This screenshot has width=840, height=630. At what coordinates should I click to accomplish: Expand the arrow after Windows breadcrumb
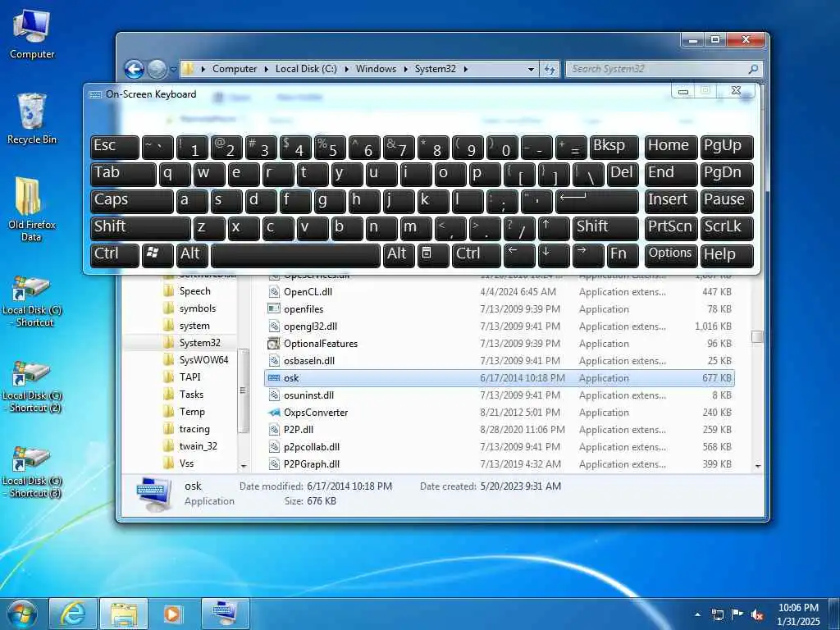point(405,69)
